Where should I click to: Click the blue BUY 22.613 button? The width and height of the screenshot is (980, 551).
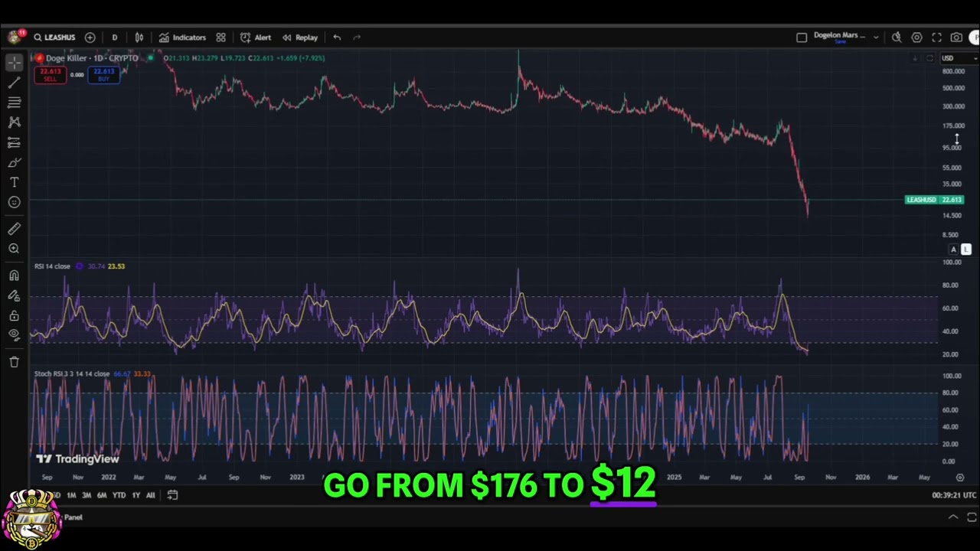(103, 74)
